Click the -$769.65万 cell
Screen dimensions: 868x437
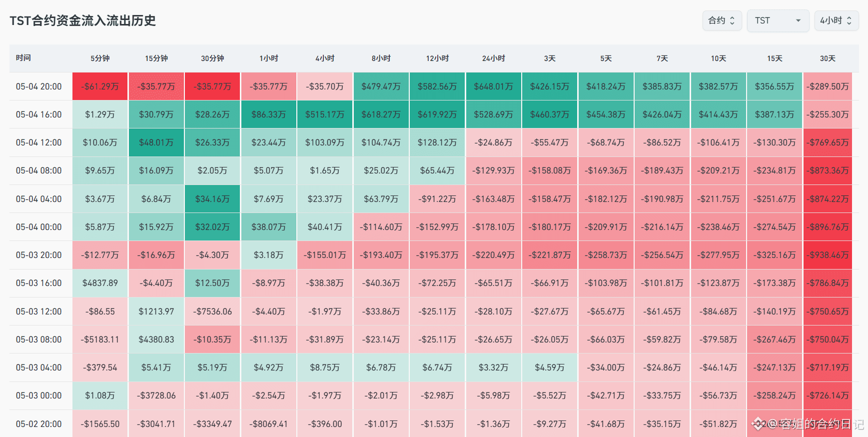(x=828, y=142)
